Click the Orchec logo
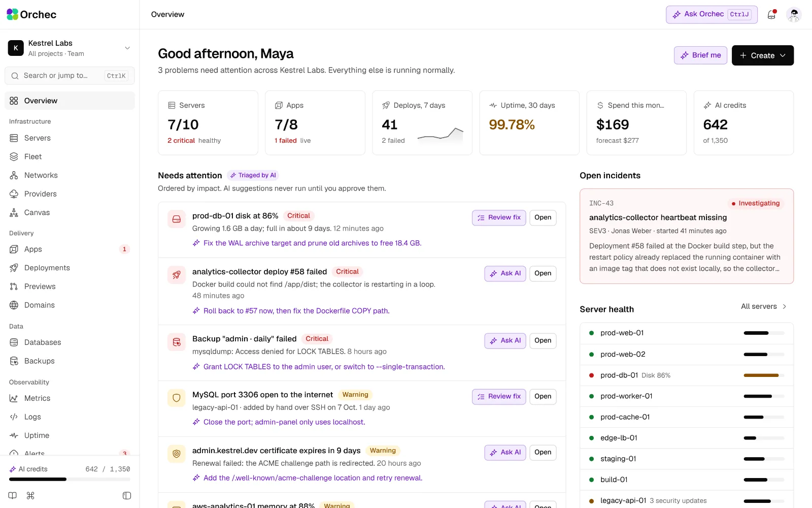The width and height of the screenshot is (812, 508). [x=31, y=15]
